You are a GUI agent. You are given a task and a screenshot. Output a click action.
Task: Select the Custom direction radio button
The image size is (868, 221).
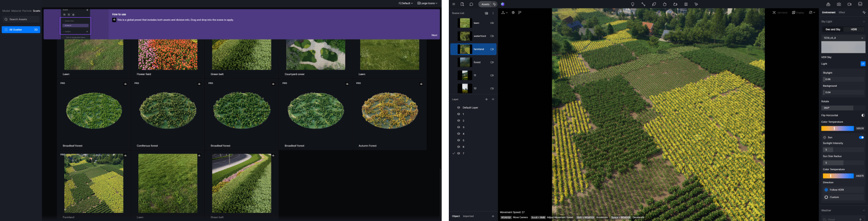coord(826,197)
